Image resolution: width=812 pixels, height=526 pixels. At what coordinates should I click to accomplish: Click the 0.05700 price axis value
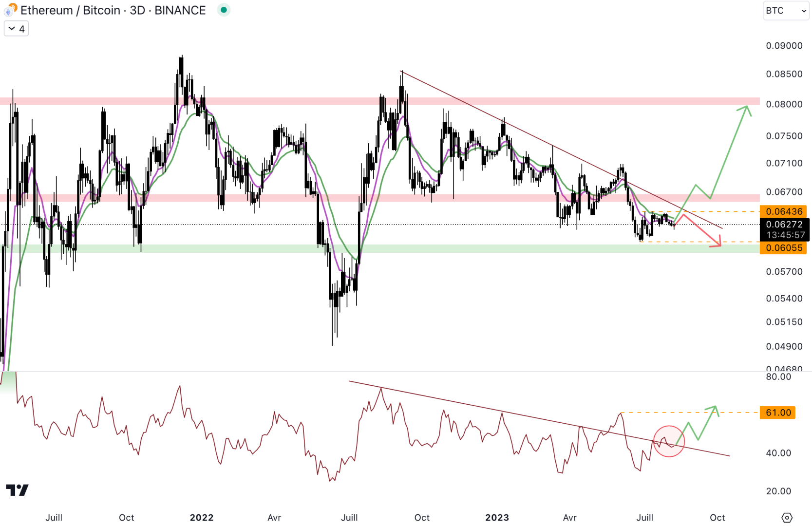pos(784,272)
